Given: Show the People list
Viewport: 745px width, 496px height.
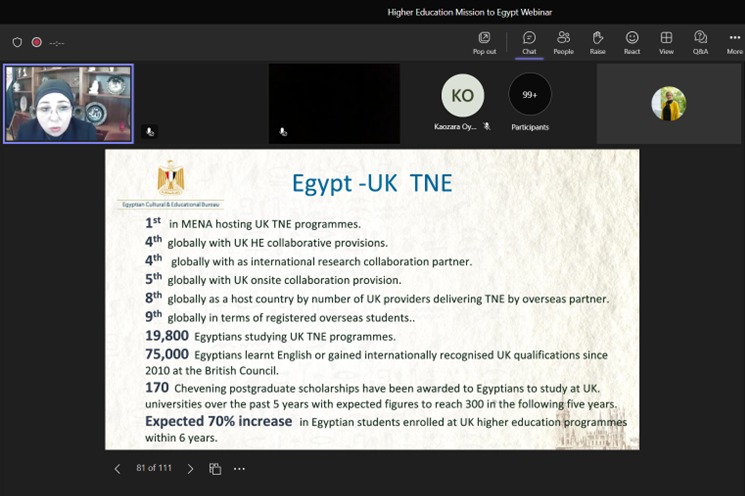Looking at the screenshot, I should (x=563, y=42).
